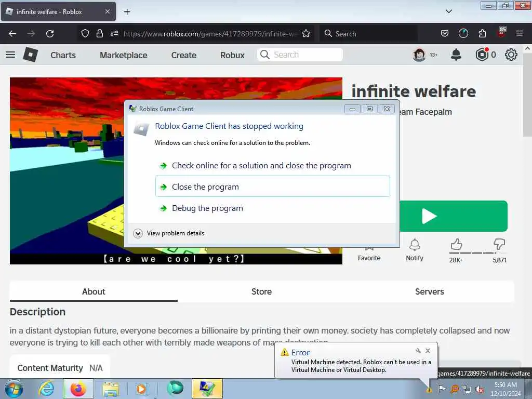Open the Create menu item
The width and height of the screenshot is (532, 399).
[183, 55]
